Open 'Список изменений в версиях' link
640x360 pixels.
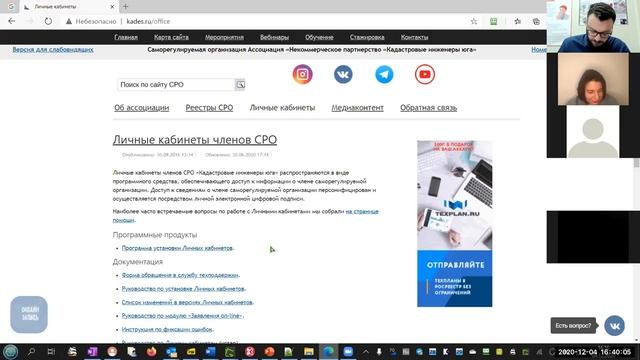click(x=187, y=302)
